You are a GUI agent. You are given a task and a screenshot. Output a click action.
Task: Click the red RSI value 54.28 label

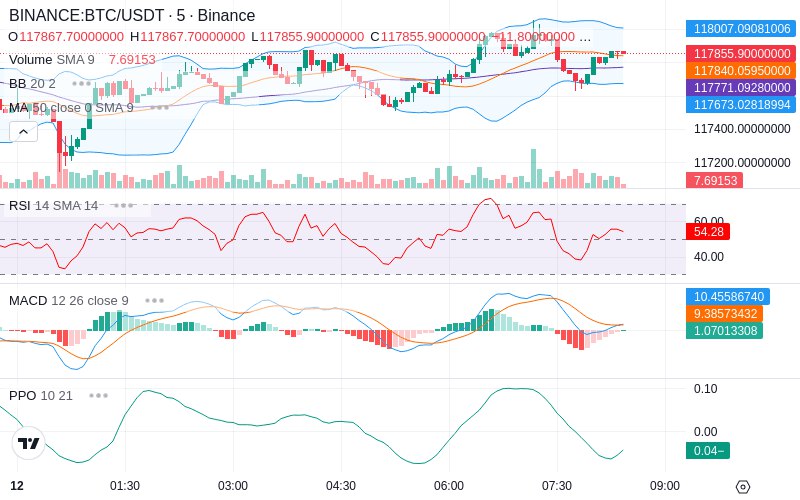pos(708,232)
